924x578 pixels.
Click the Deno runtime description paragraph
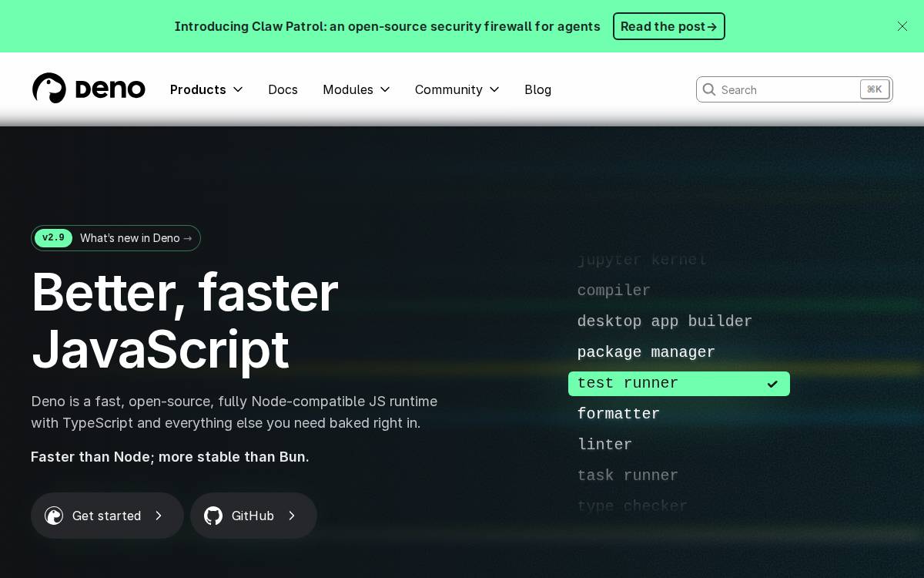pyautogui.click(x=234, y=412)
